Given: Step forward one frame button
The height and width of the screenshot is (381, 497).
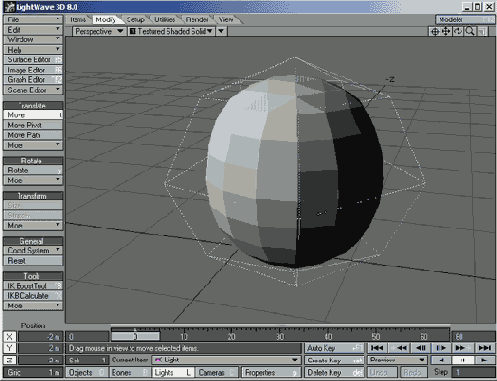Looking at the screenshot, I should [x=441, y=348].
